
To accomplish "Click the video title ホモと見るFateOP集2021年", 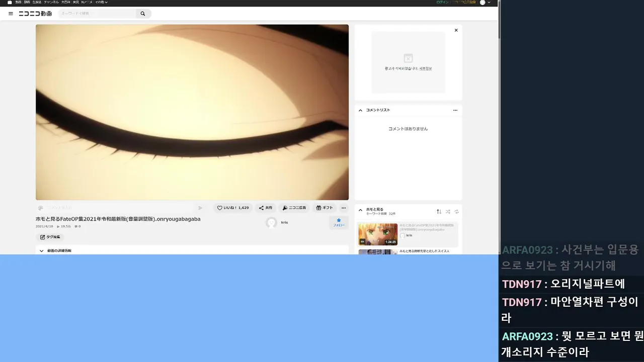I will 118,219.
